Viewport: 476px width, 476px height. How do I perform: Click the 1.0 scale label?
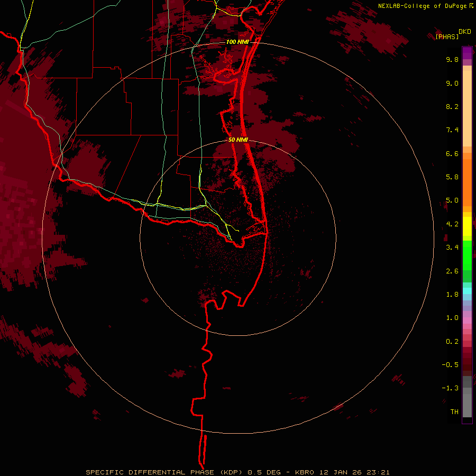[452, 318]
